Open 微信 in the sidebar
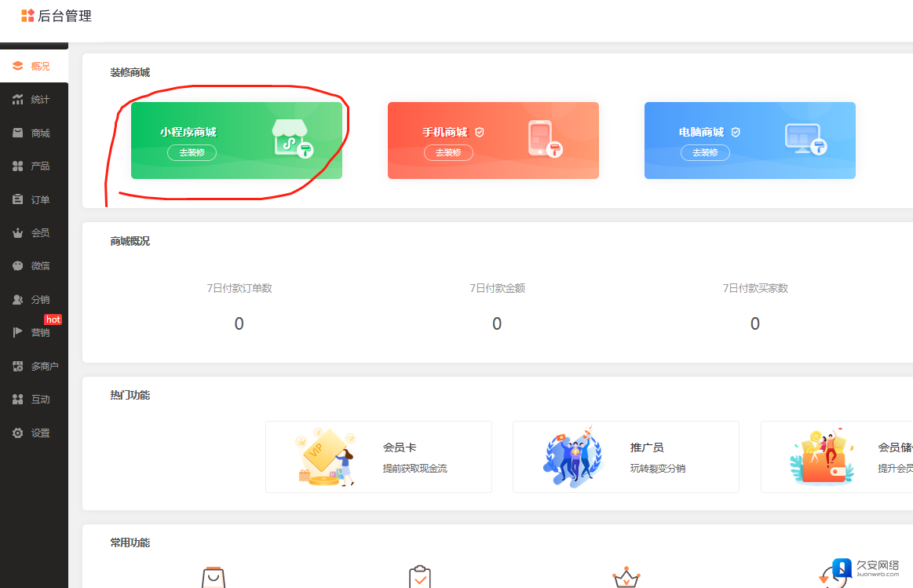913x588 pixels. point(34,266)
